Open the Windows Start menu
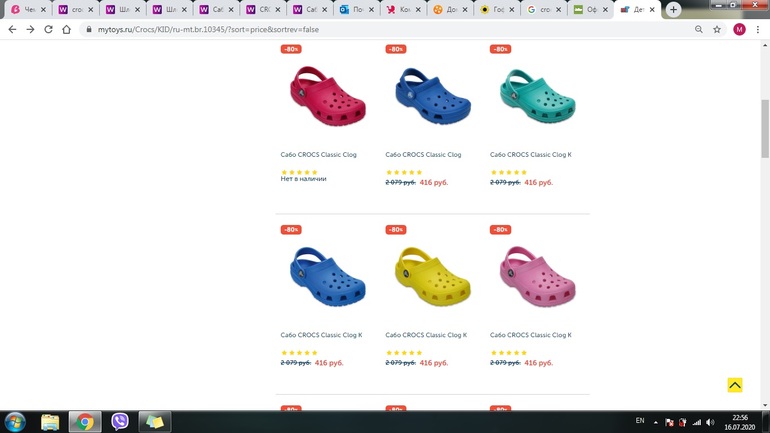The width and height of the screenshot is (770, 433). 15,422
